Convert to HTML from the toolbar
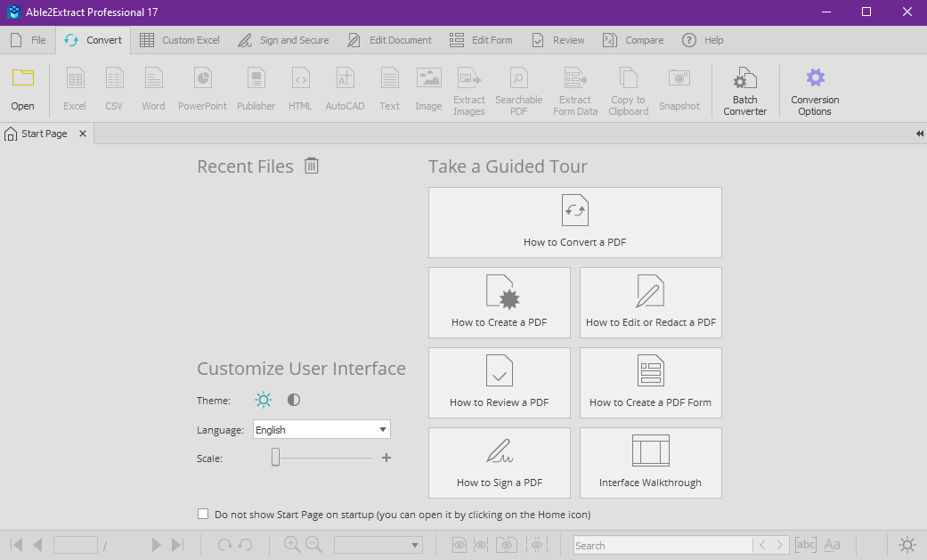The width and height of the screenshot is (927, 560). coord(300,89)
